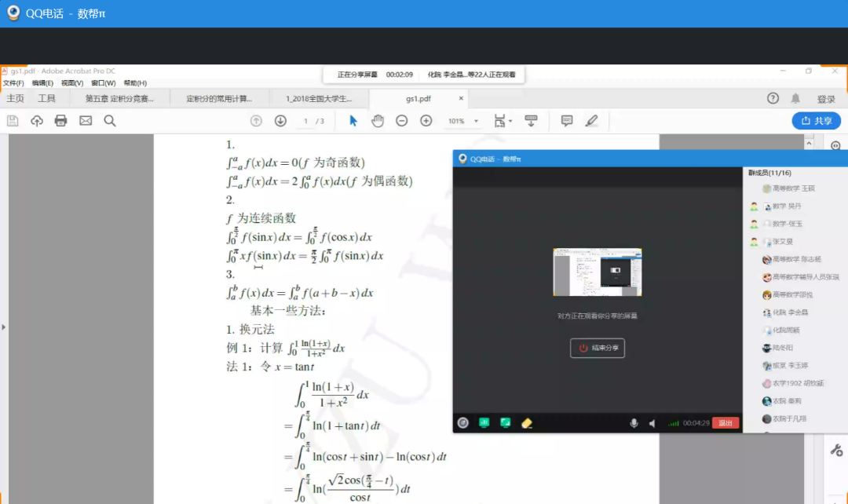
Task: Mute the microphone in QQ call
Action: 634,423
